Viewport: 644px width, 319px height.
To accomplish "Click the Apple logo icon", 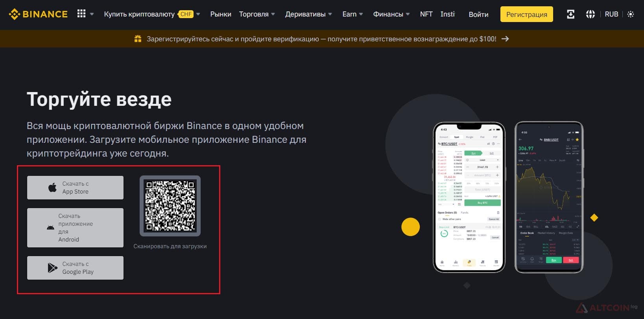I will pyautogui.click(x=52, y=188).
